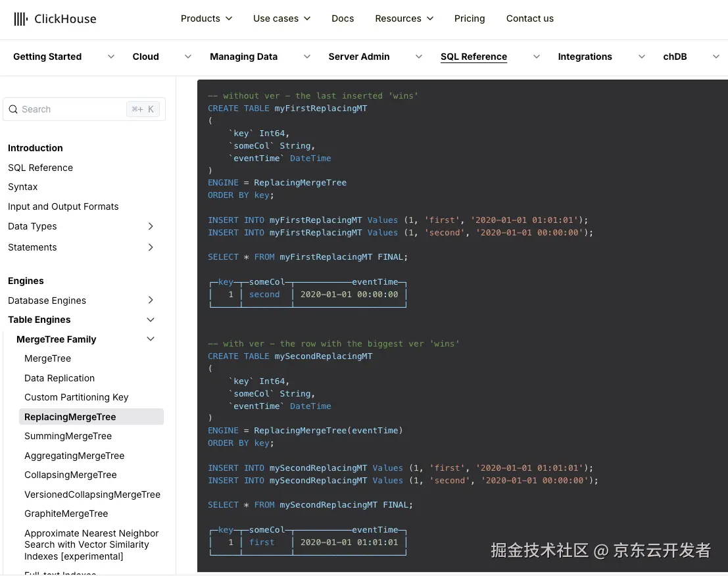Viewport: 728px width, 576px height.
Task: Click comment 'with ver - the row with the biggest ver'
Action: tap(324, 344)
